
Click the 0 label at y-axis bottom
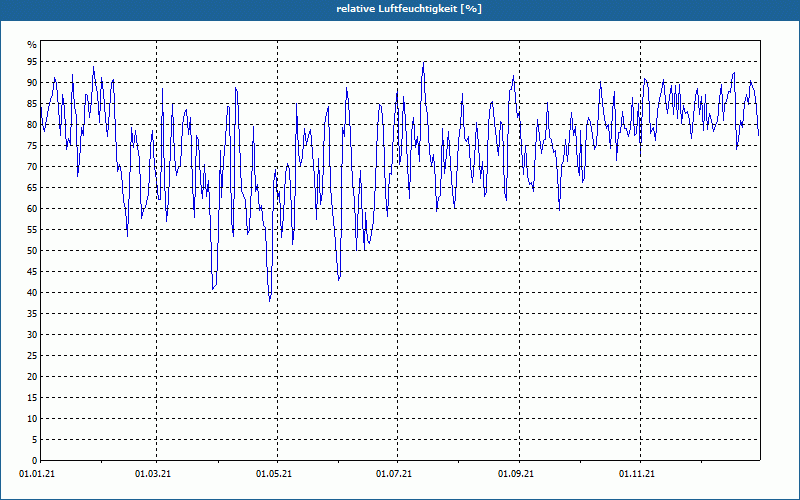(x=33, y=461)
